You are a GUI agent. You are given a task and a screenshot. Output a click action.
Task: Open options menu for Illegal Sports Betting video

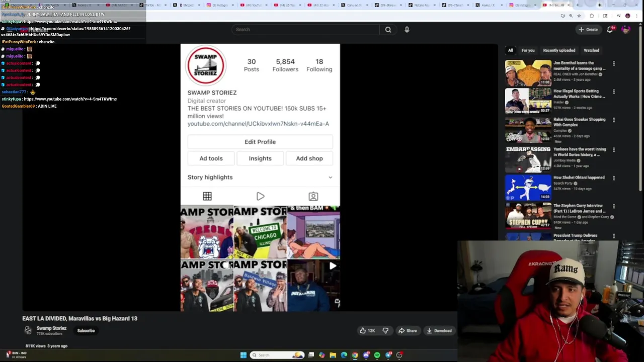click(614, 92)
